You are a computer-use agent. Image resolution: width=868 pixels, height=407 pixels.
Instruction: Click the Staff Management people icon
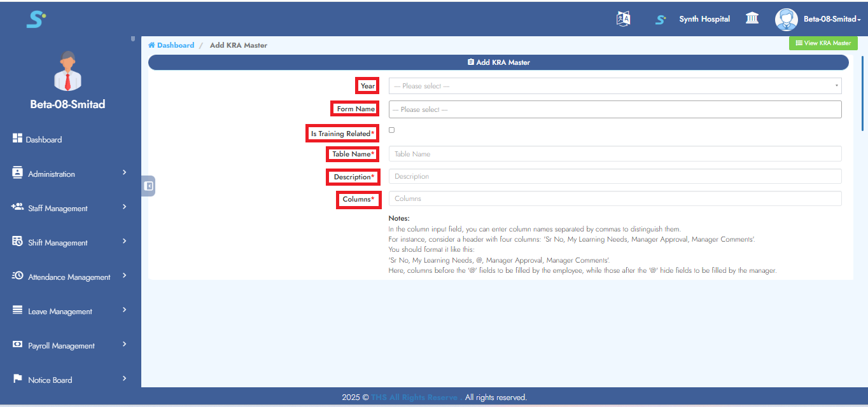(18, 207)
